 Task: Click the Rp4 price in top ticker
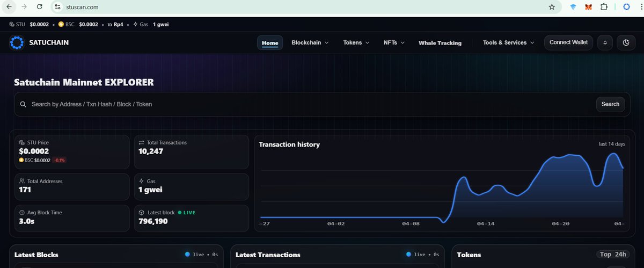click(x=119, y=24)
